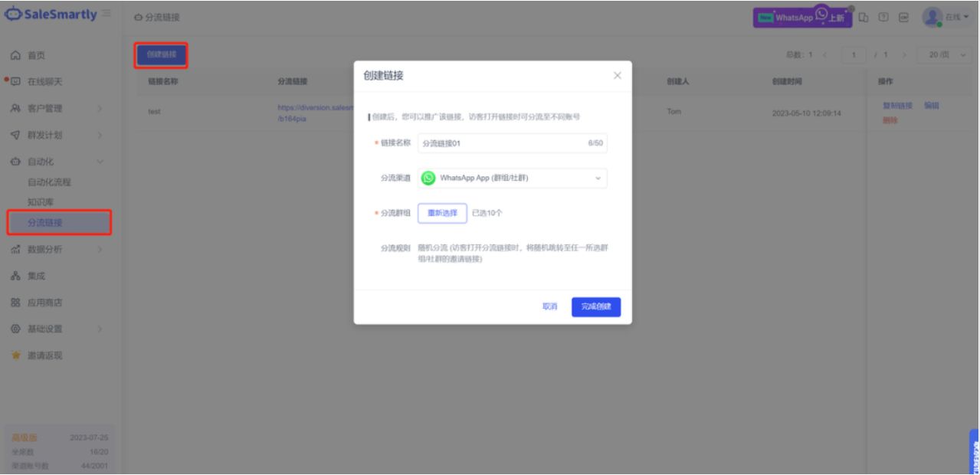Close the 创建链接 dialog with X

click(x=617, y=75)
